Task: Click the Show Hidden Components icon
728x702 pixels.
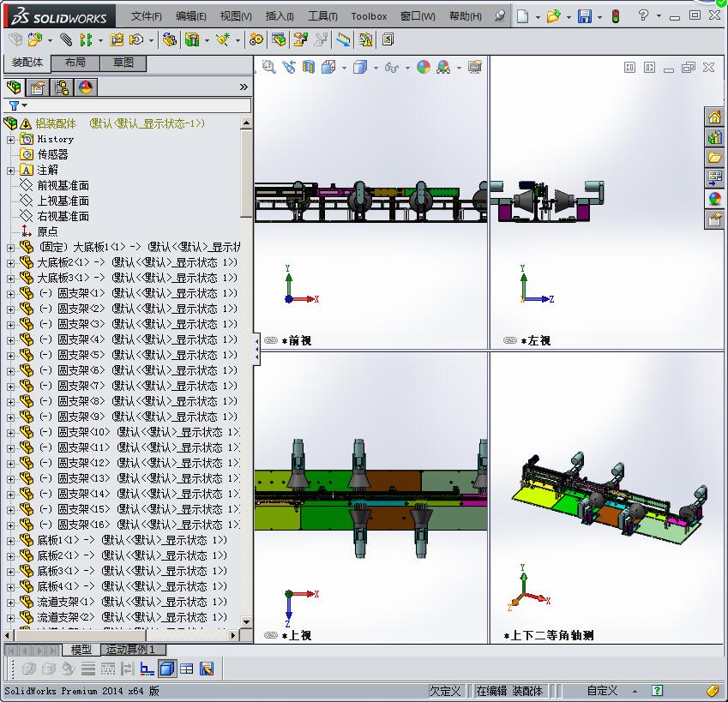Action: 170,40
